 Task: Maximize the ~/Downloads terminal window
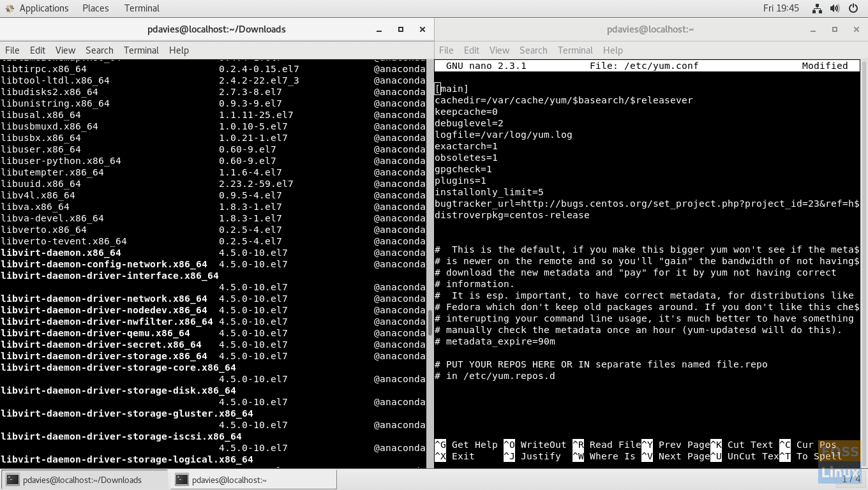pyautogui.click(x=401, y=29)
